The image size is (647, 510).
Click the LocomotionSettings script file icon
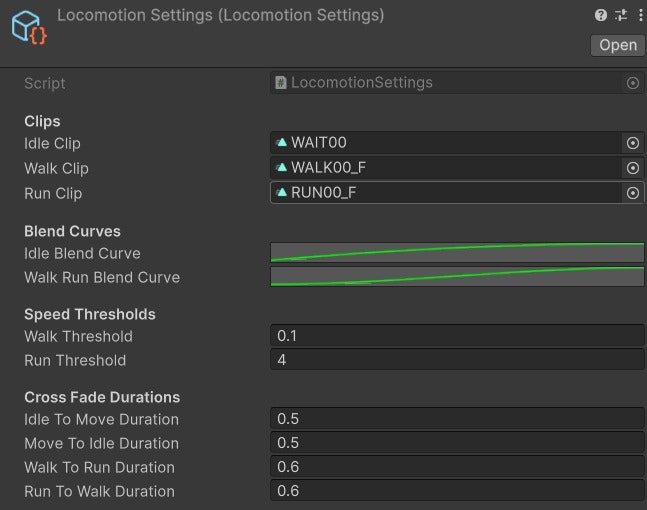[281, 83]
